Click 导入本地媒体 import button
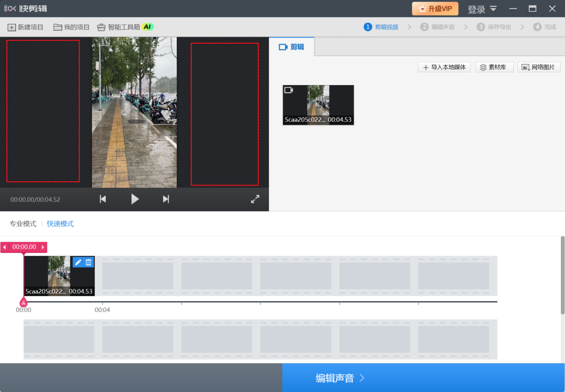This screenshot has height=392, width=565. pos(444,67)
